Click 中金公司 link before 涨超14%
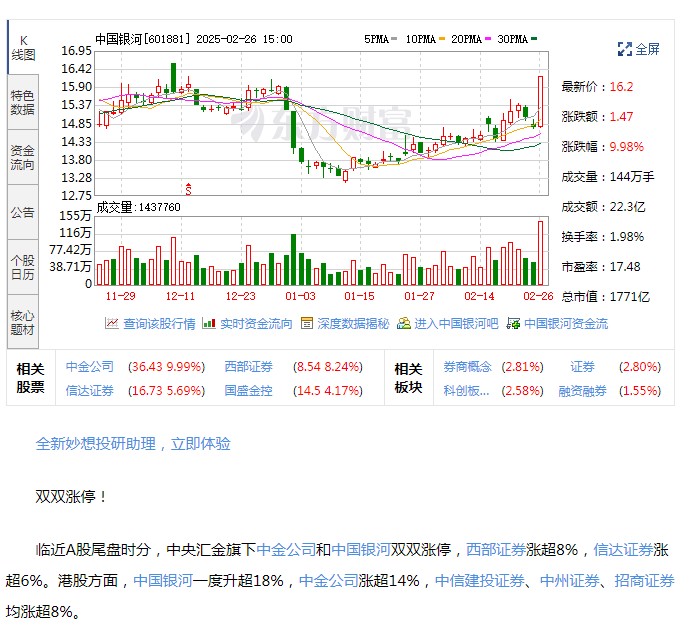This screenshot has width=695, height=633. [329, 580]
